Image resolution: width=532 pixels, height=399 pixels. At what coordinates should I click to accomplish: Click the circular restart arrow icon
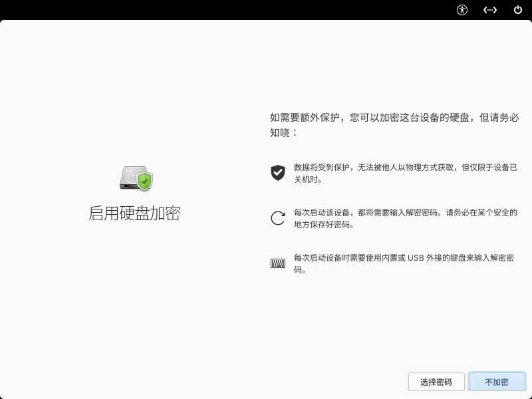(x=278, y=218)
